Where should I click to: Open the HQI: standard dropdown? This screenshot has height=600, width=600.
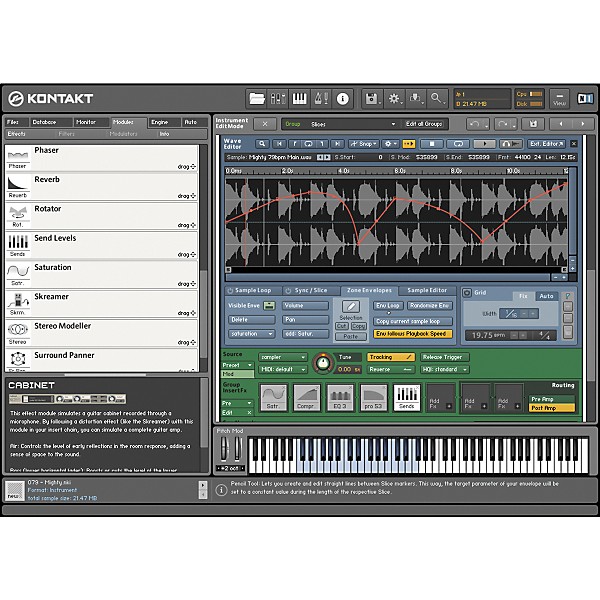pos(445,369)
